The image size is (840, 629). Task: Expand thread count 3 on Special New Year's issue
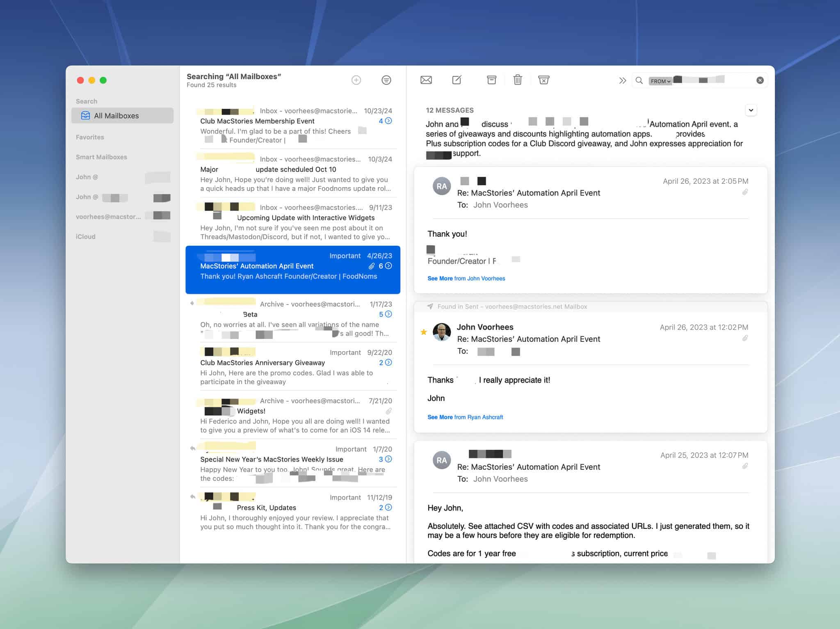pos(386,459)
